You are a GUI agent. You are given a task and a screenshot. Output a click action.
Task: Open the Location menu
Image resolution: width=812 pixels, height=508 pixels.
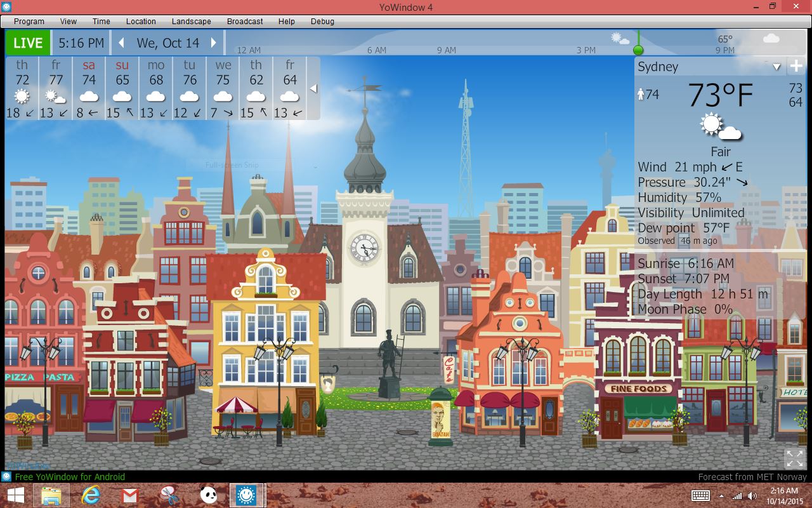coord(141,21)
